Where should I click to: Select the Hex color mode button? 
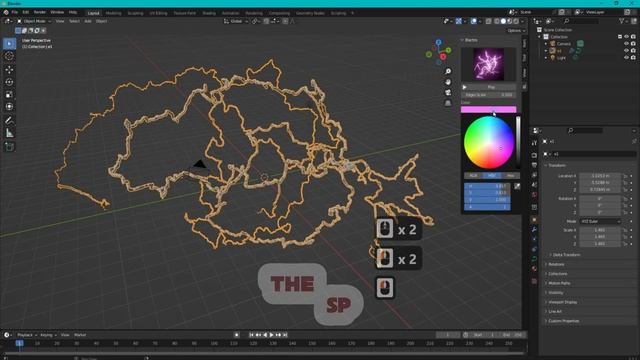click(x=510, y=176)
